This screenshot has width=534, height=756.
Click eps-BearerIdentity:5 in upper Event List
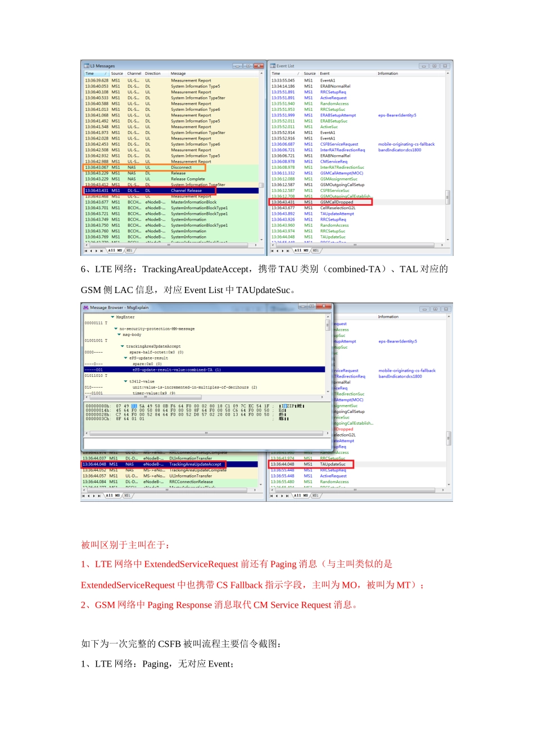pyautogui.click(x=397, y=115)
